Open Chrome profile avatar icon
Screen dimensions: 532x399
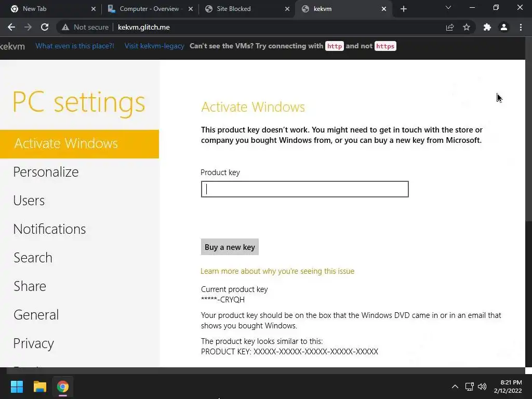[504, 27]
